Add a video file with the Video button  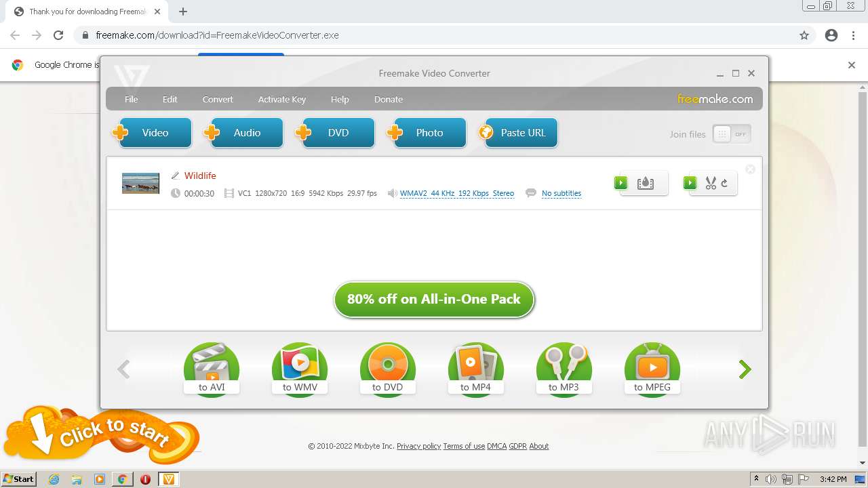(154, 133)
